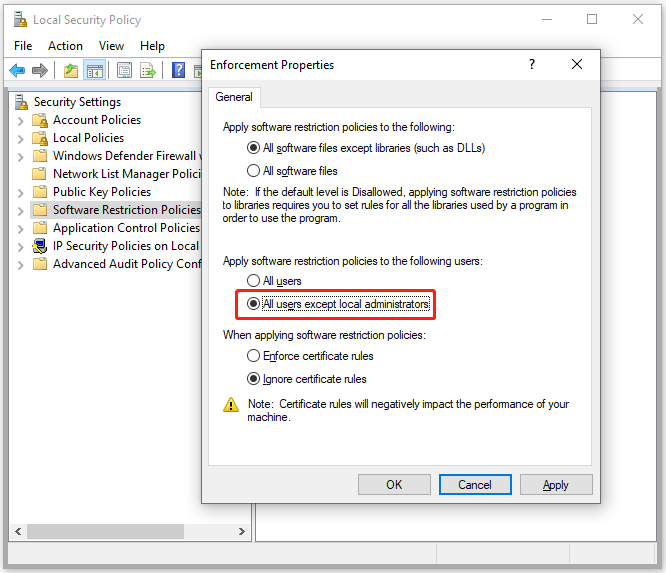Select IP Security Policies on Local label
Image resolution: width=666 pixels, height=573 pixels.
tap(126, 246)
